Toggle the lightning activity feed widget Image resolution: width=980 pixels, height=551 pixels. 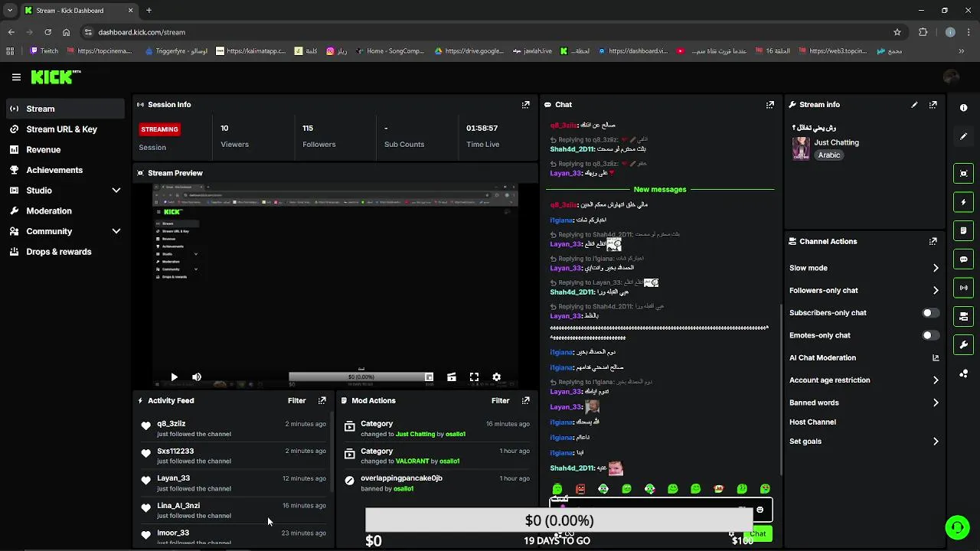point(964,202)
